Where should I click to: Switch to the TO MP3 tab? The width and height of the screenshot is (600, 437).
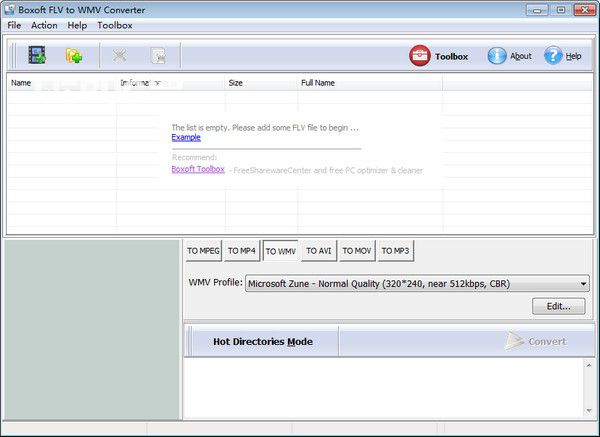click(396, 251)
